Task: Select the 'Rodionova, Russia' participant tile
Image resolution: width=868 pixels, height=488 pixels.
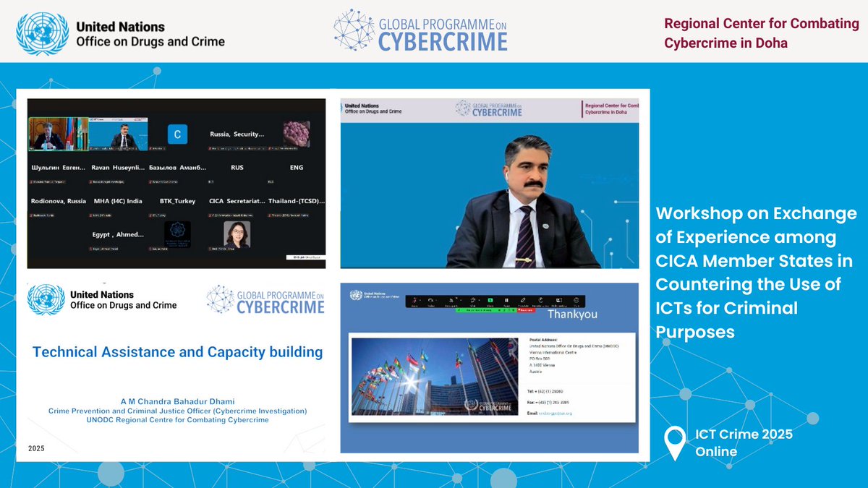Action: pyautogui.click(x=58, y=202)
